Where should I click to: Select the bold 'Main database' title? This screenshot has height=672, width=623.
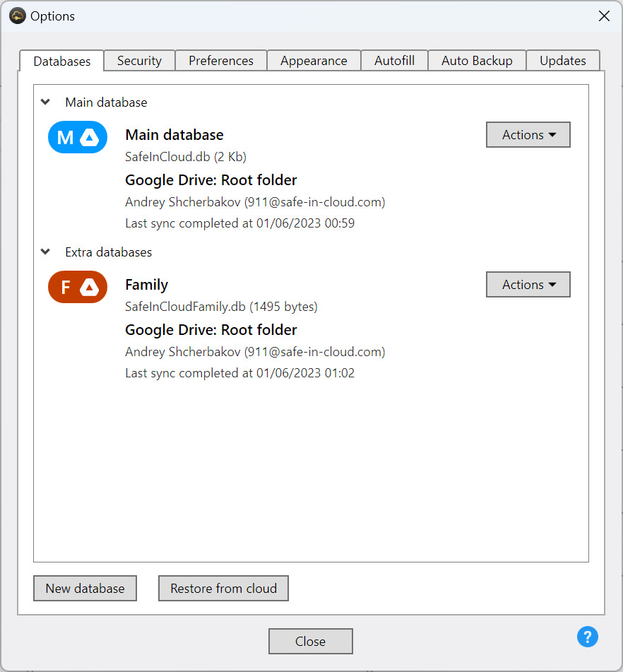(x=174, y=135)
